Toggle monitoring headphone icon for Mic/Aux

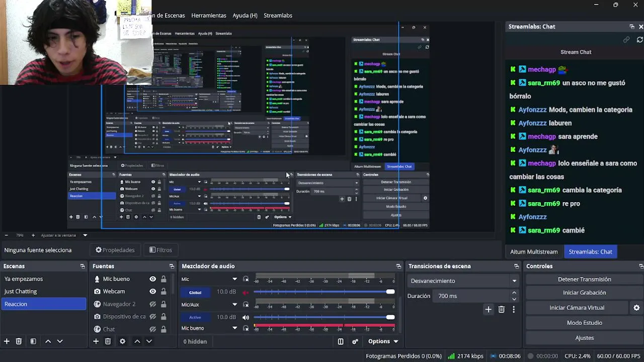[x=246, y=304]
